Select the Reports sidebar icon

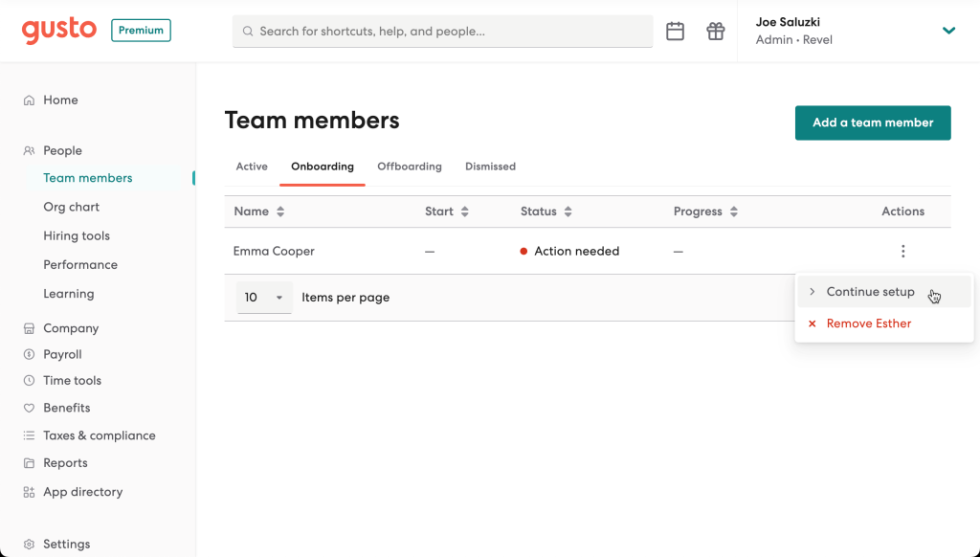point(31,462)
